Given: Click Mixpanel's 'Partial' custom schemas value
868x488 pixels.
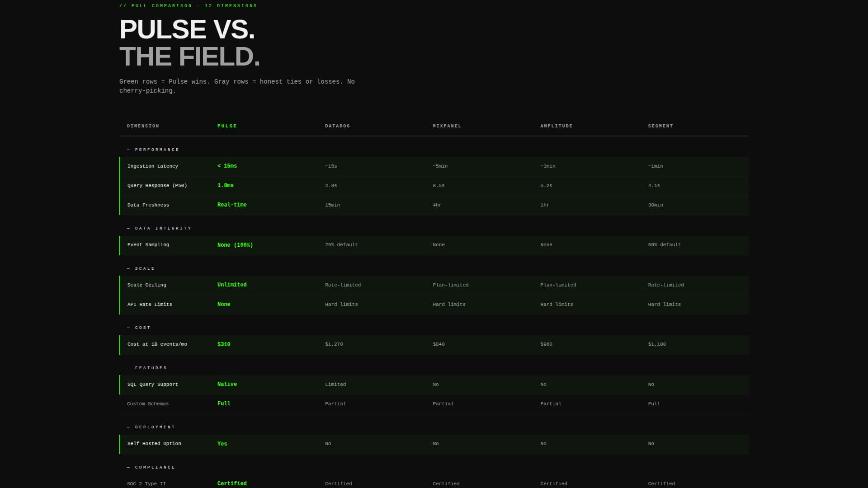Looking at the screenshot, I should [x=443, y=404].
